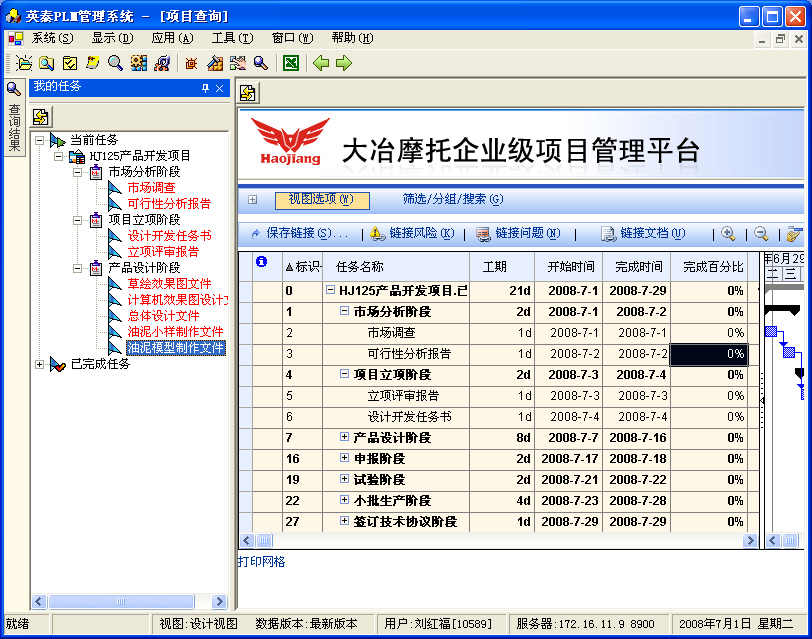Open 筛选/分组/搜索(G) options
Screen dimensions: 812x639
453,199
